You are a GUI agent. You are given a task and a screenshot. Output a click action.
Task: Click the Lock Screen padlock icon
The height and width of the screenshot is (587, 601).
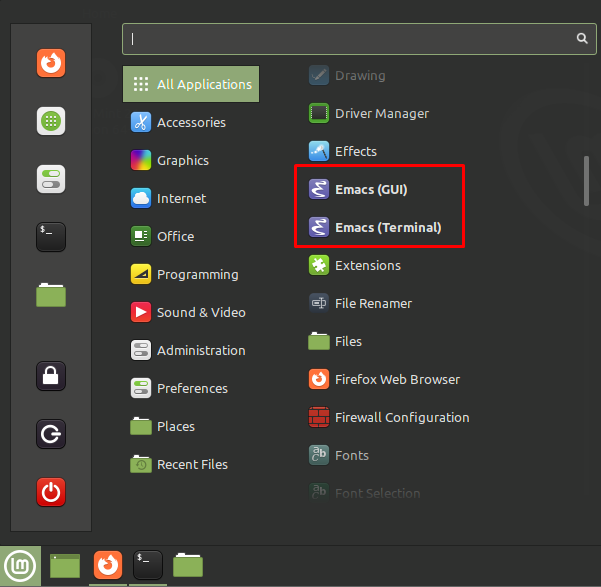[x=51, y=376]
